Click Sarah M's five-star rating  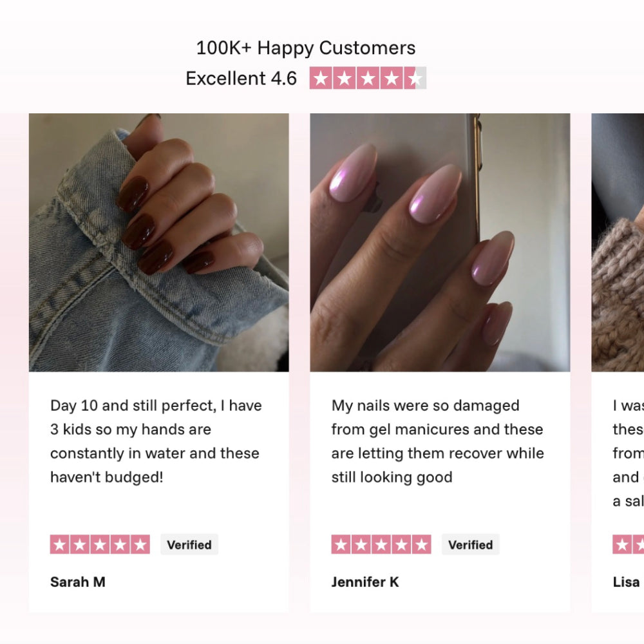point(100,545)
